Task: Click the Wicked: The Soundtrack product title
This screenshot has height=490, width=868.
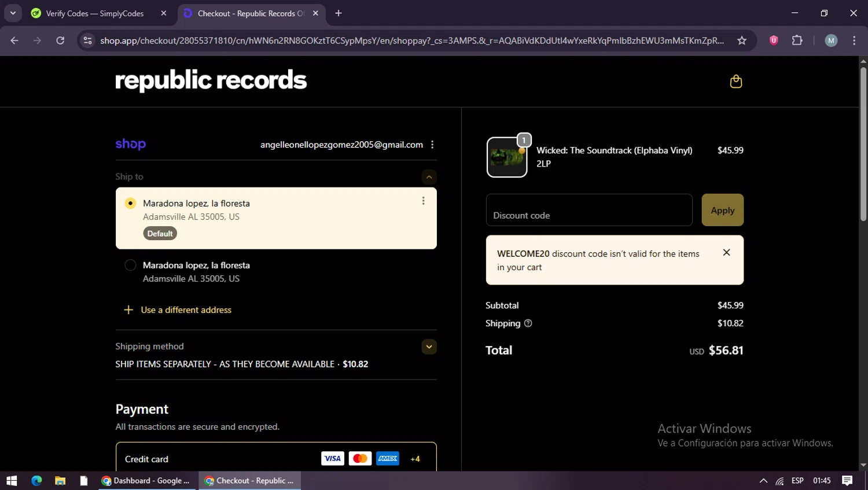Action: tap(614, 150)
